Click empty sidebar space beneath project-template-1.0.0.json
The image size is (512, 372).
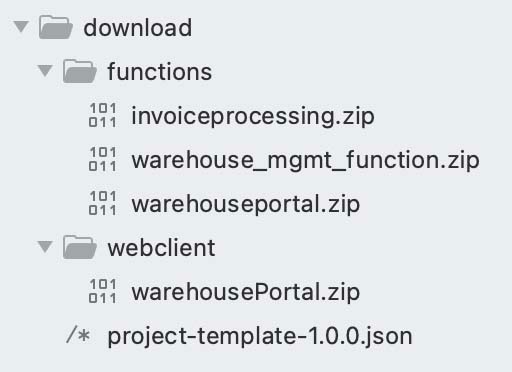coord(256,362)
